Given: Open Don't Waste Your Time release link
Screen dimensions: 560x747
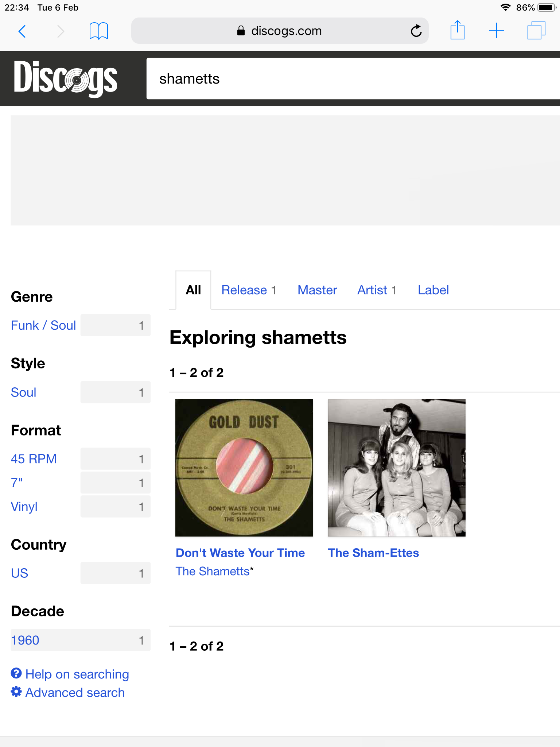Looking at the screenshot, I should click(x=240, y=553).
